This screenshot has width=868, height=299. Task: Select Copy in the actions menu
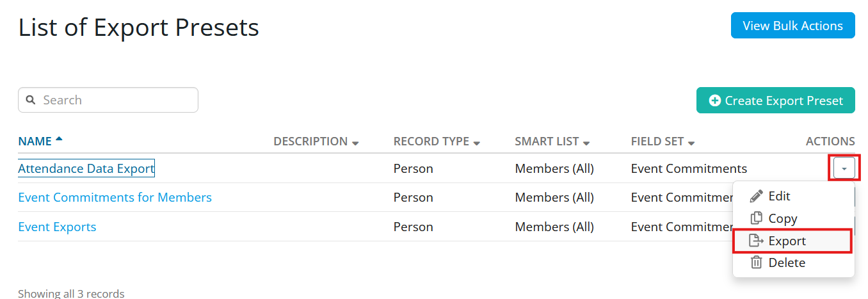click(x=793, y=218)
